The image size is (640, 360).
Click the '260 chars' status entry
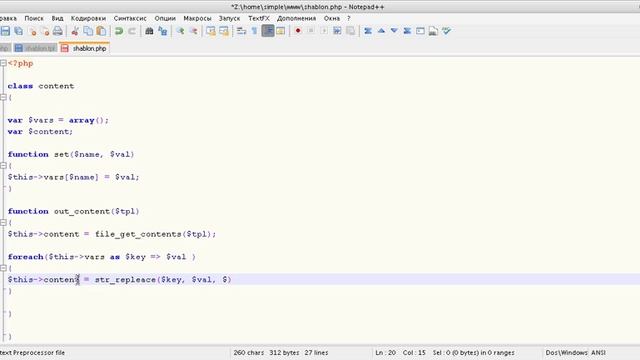pyautogui.click(x=249, y=353)
